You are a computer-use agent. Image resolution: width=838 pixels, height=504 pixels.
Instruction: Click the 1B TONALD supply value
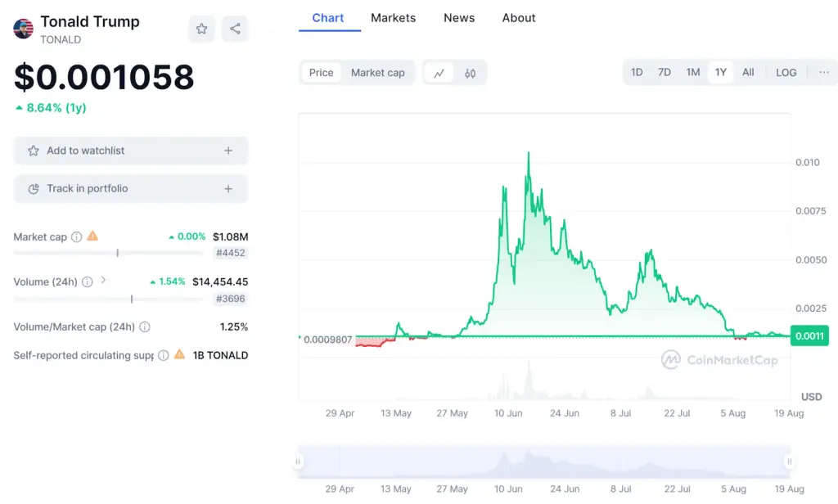click(x=220, y=355)
